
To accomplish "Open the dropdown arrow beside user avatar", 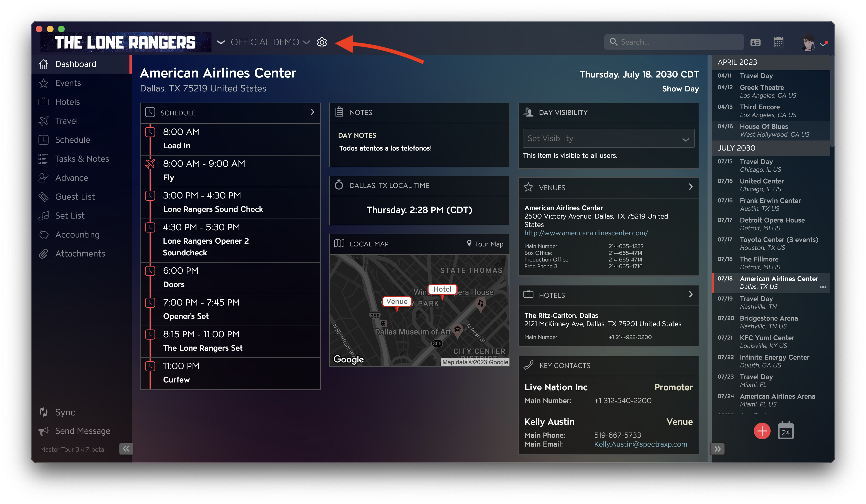I will 823,43.
